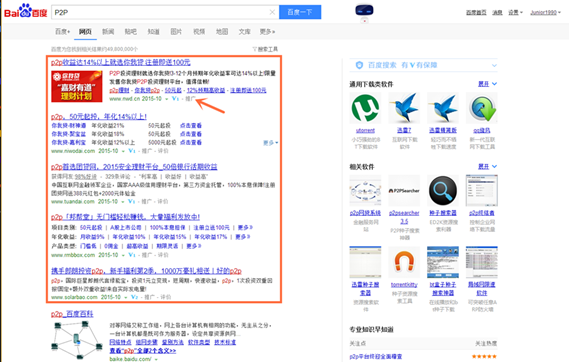
Task: Switch to the 知道 tab
Action: (x=153, y=32)
